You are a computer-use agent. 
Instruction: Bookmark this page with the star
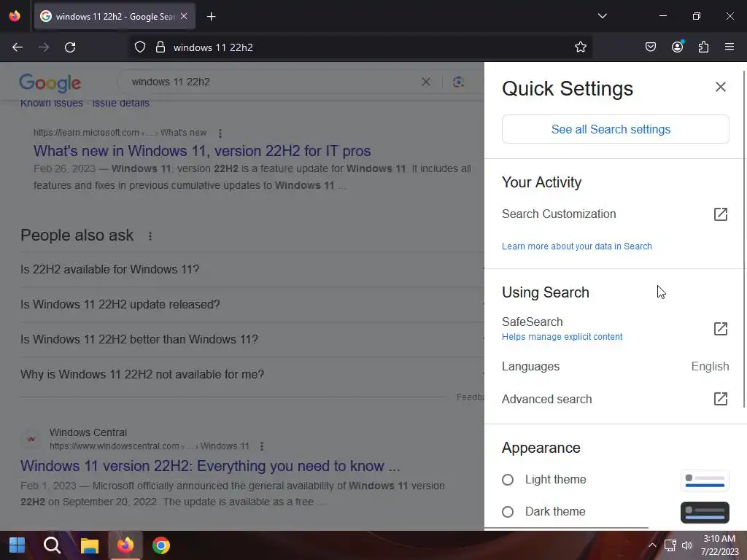point(580,47)
